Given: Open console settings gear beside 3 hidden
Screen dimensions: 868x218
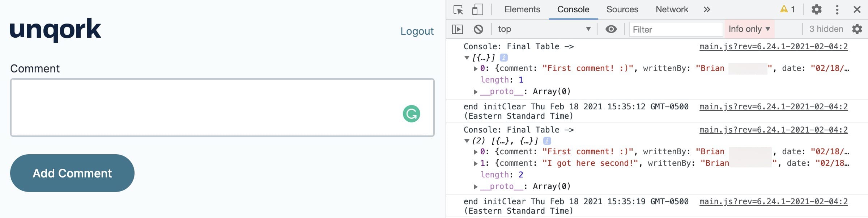Looking at the screenshot, I should click(857, 29).
